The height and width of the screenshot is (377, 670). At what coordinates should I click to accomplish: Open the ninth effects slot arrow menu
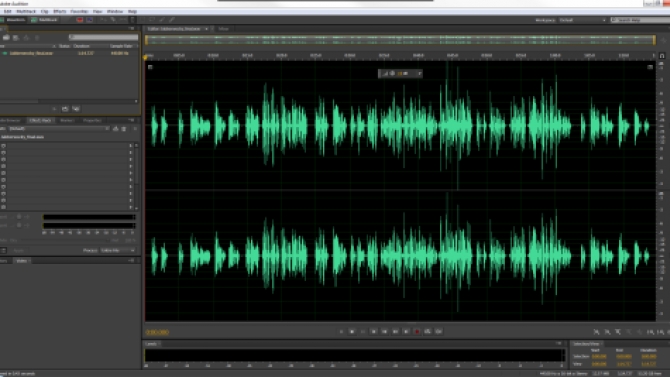click(131, 200)
